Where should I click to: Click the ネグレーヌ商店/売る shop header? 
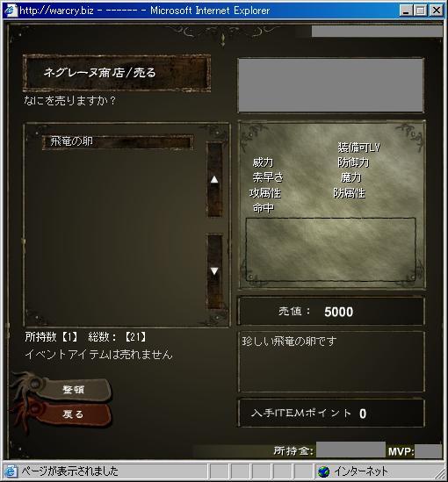(117, 73)
